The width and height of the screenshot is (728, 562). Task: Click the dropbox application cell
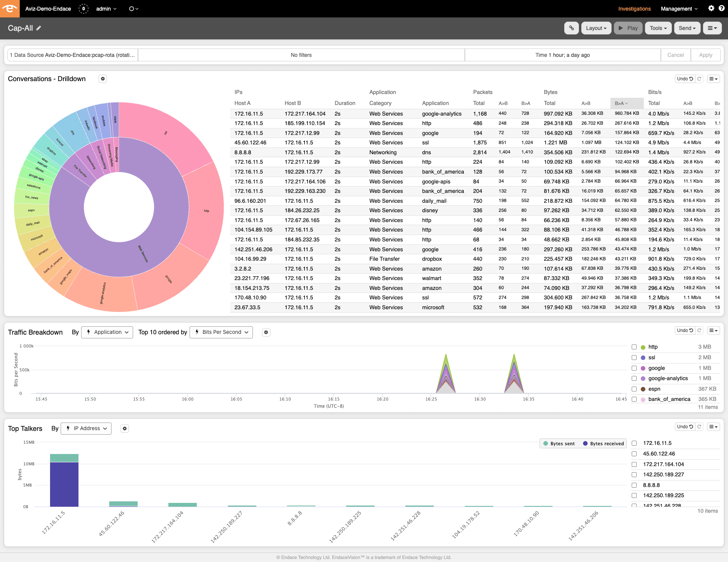[432, 259]
